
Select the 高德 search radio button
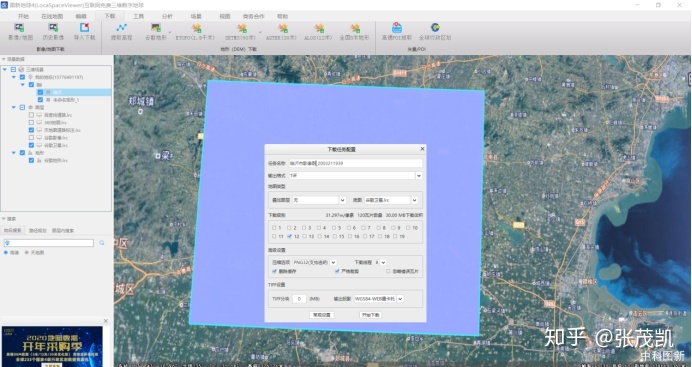[6, 253]
